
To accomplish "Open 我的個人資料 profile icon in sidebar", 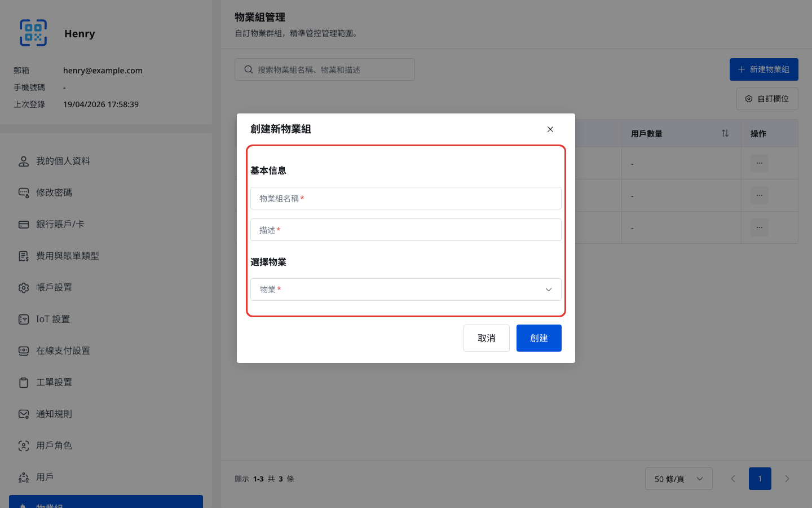I will (24, 161).
